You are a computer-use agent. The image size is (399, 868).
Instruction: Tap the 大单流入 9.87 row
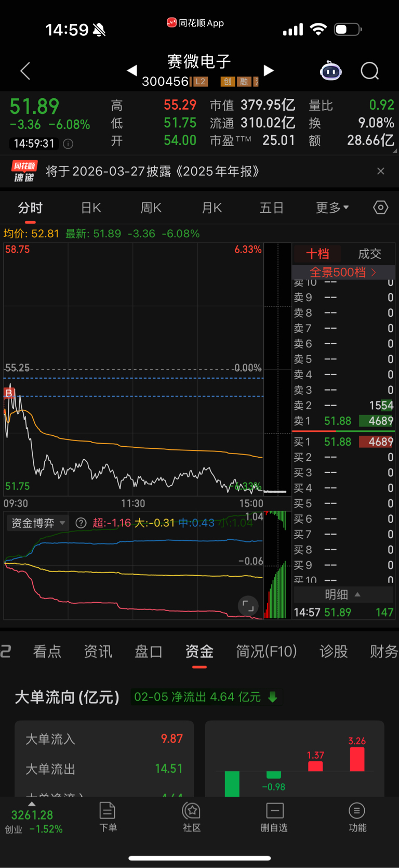tap(104, 739)
